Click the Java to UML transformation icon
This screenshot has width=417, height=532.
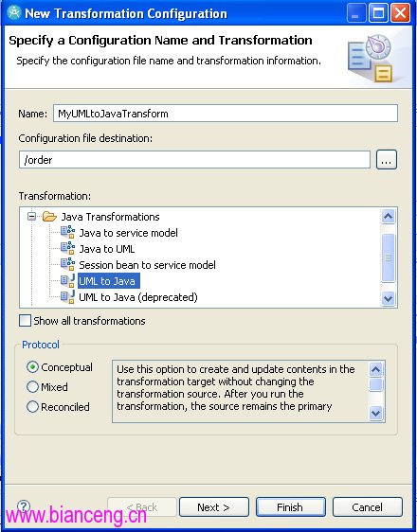pos(67,248)
